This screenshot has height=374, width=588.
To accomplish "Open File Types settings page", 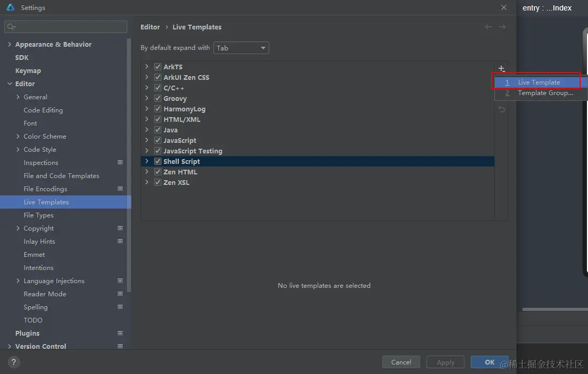I will point(38,215).
